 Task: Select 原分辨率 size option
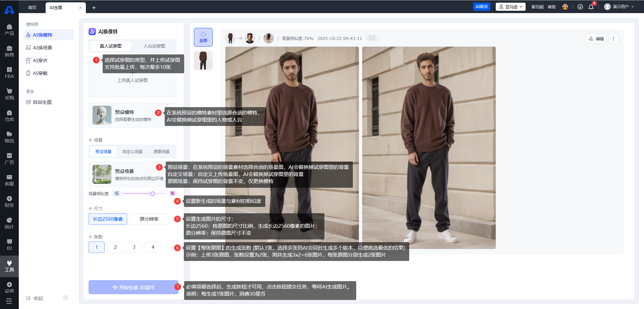(149, 219)
